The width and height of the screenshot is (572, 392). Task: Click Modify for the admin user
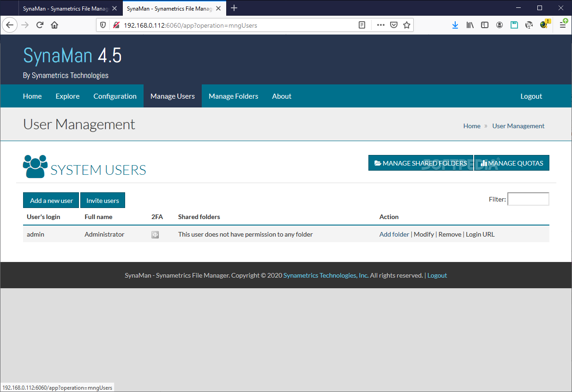(424, 234)
